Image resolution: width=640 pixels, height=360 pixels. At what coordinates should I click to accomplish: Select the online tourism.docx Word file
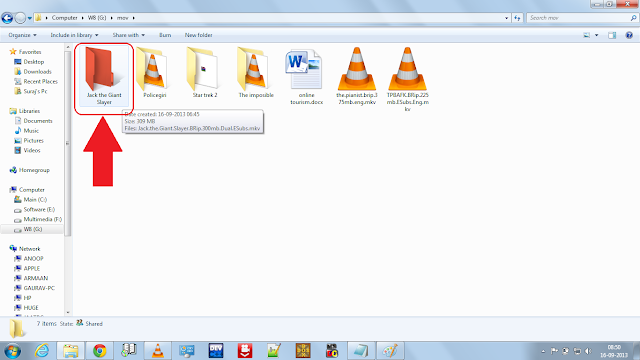click(x=306, y=76)
